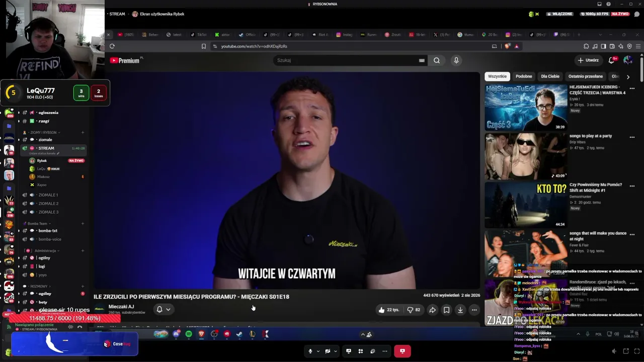Pop out the Discord stream window
This screenshot has height=362, width=644.
(x=626, y=351)
